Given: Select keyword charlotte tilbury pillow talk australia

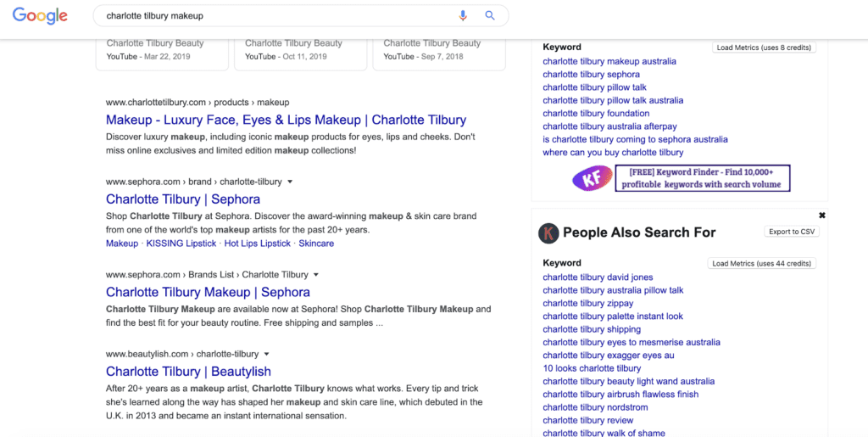Looking at the screenshot, I should pyautogui.click(x=613, y=100).
